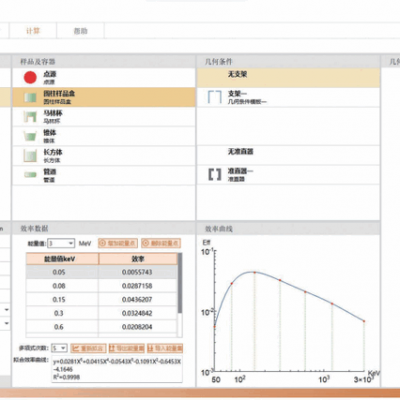
Task: Open the polynomial order dropdown showing 5
Action: [60, 348]
